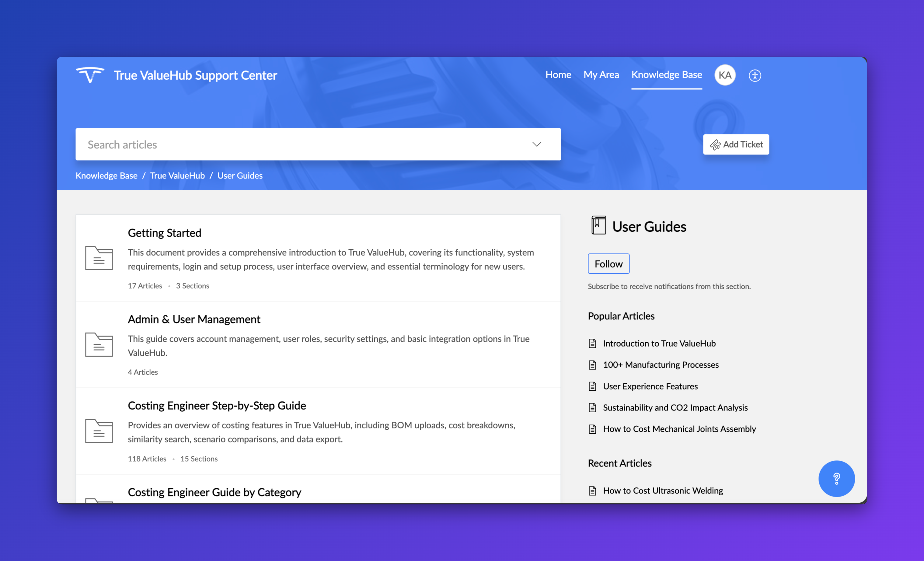
Task: Click the Costing Engineer Step-by-Step Guide folder icon
Action: [99, 431]
